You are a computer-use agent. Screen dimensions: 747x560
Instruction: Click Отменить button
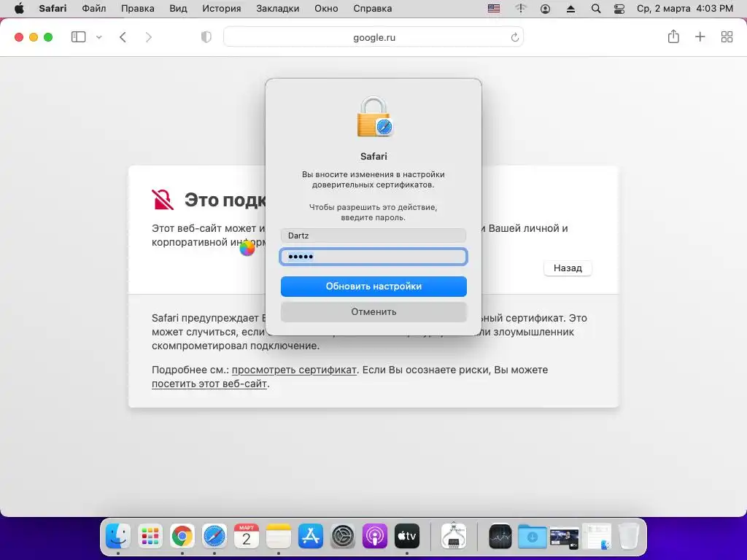(x=373, y=312)
